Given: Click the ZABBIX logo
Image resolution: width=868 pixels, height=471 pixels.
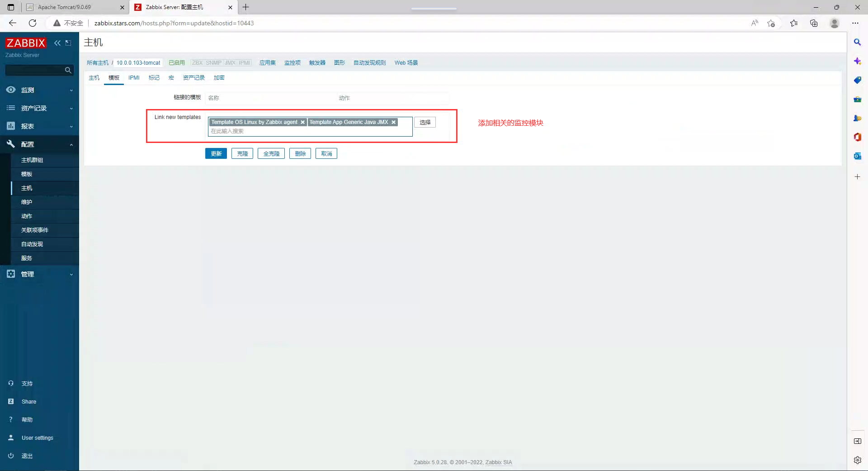Looking at the screenshot, I should pyautogui.click(x=26, y=43).
